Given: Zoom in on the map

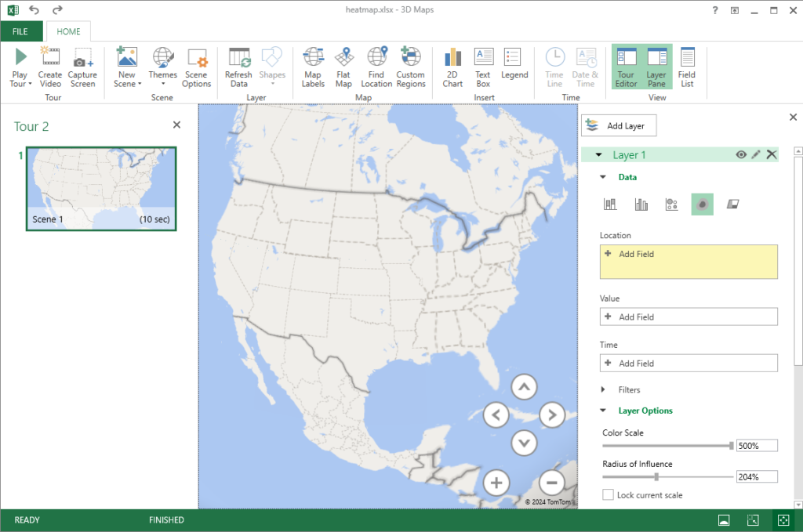Looking at the screenshot, I should coord(496,483).
